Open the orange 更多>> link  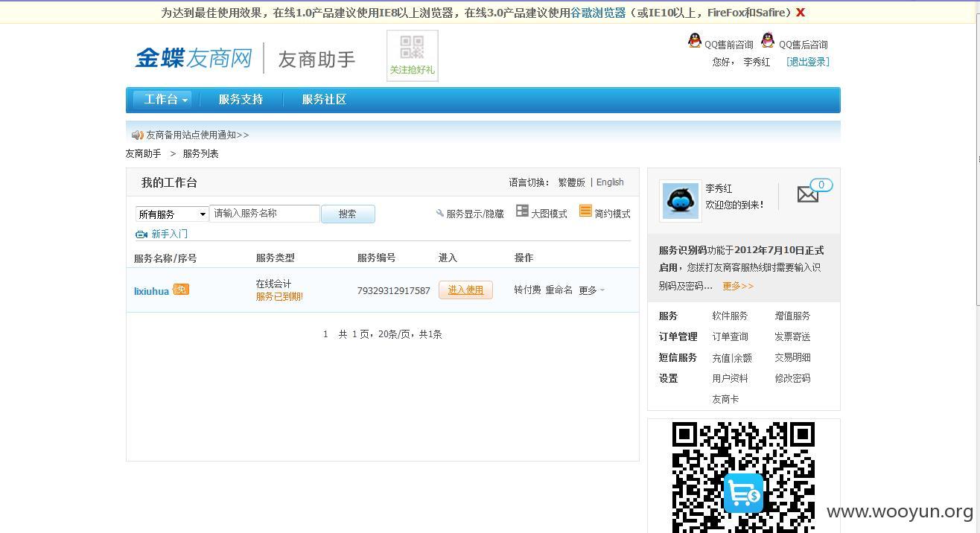click(738, 286)
